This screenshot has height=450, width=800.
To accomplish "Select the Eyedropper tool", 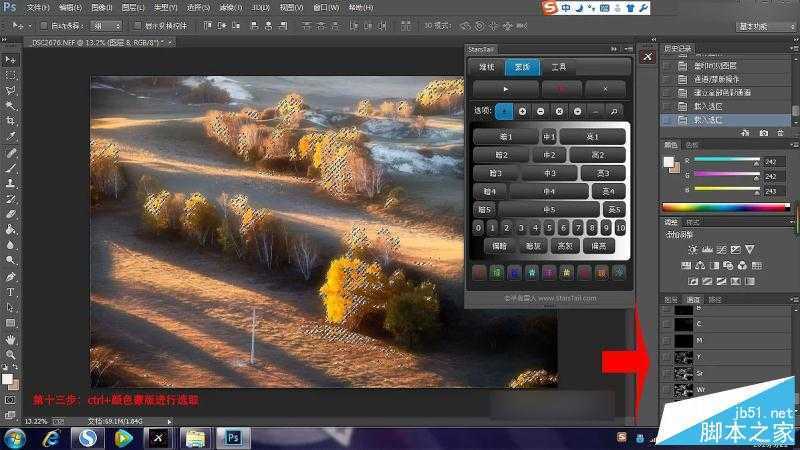I will click(10, 136).
